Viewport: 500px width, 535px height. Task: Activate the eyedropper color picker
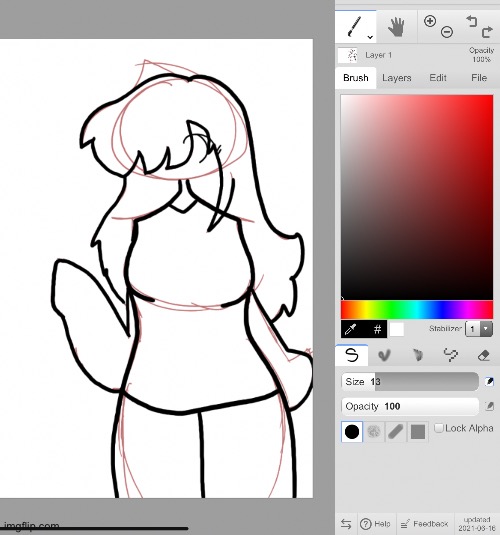tap(351, 329)
